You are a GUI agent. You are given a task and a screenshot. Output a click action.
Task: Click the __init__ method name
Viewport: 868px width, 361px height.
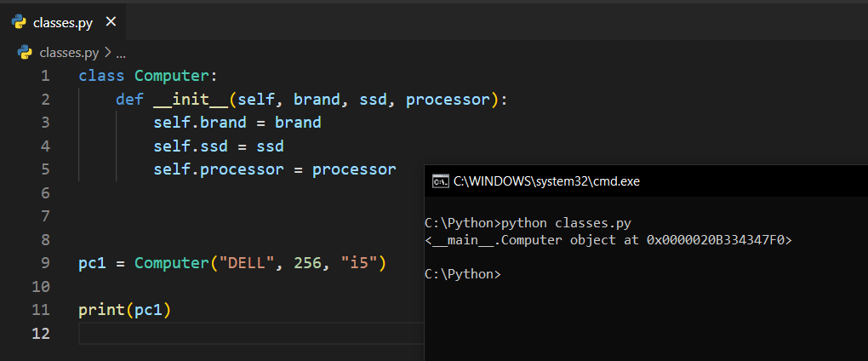tap(191, 100)
